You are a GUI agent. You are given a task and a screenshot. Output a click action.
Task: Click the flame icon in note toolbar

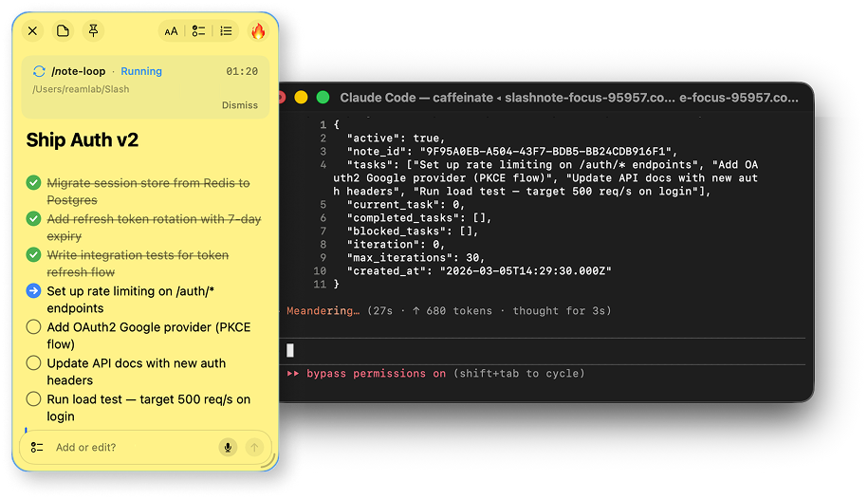tap(258, 31)
